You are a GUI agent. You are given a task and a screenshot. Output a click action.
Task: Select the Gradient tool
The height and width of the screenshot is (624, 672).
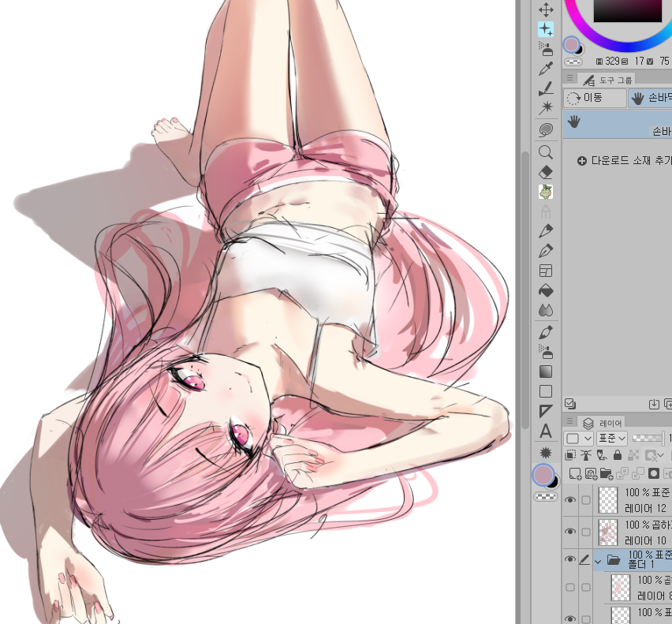pyautogui.click(x=546, y=372)
